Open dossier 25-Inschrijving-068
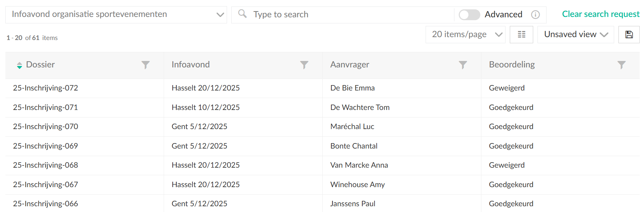This screenshot has width=644, height=212. click(45, 165)
